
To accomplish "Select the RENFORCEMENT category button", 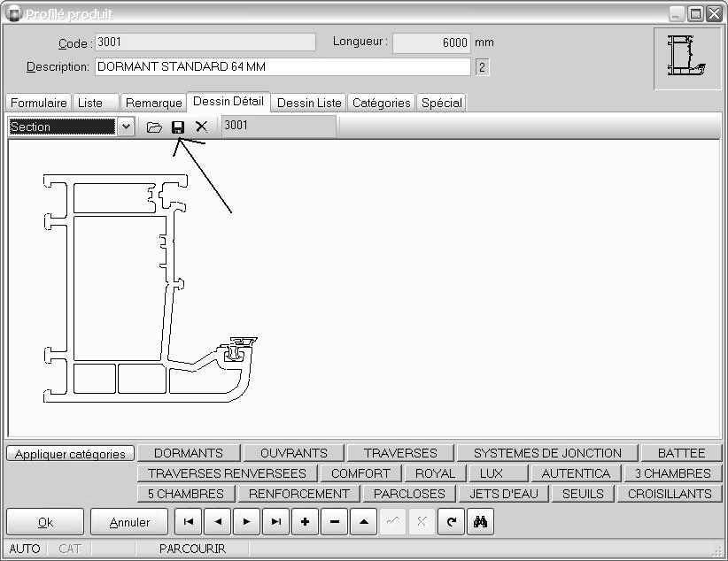I will click(x=299, y=494).
